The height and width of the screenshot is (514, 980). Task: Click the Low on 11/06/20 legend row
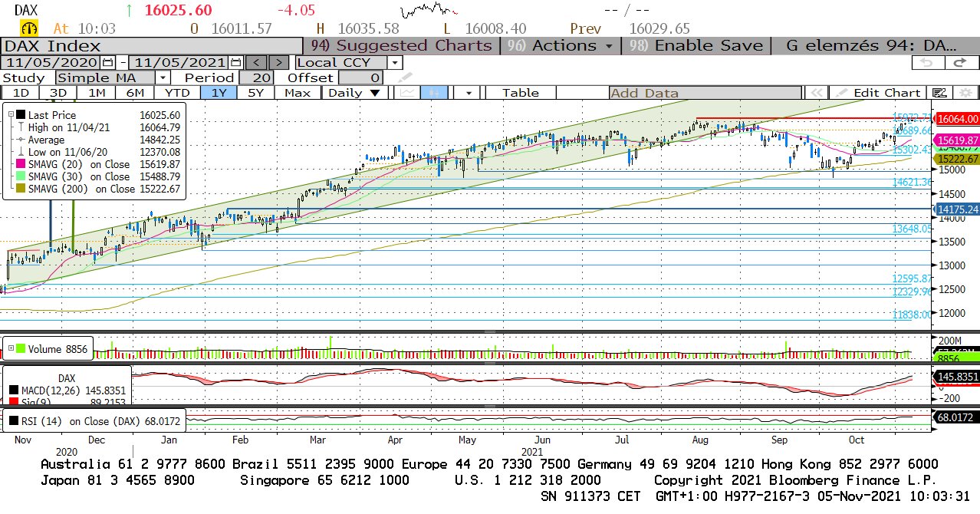click(x=98, y=152)
